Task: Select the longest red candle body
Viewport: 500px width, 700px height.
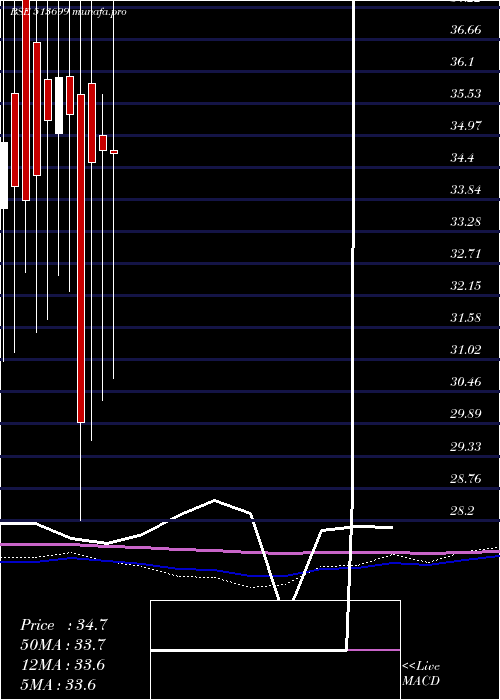Action: [81, 258]
